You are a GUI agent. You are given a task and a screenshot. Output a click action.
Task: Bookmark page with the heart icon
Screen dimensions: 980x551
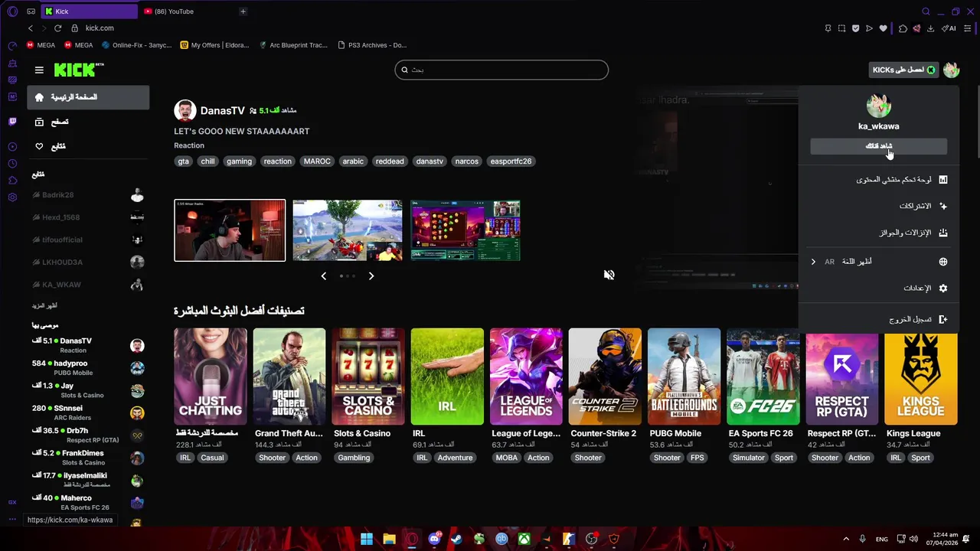(883, 28)
